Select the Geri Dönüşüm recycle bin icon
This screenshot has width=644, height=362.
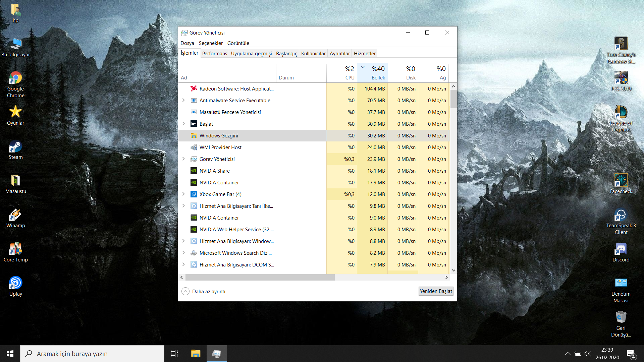click(621, 324)
